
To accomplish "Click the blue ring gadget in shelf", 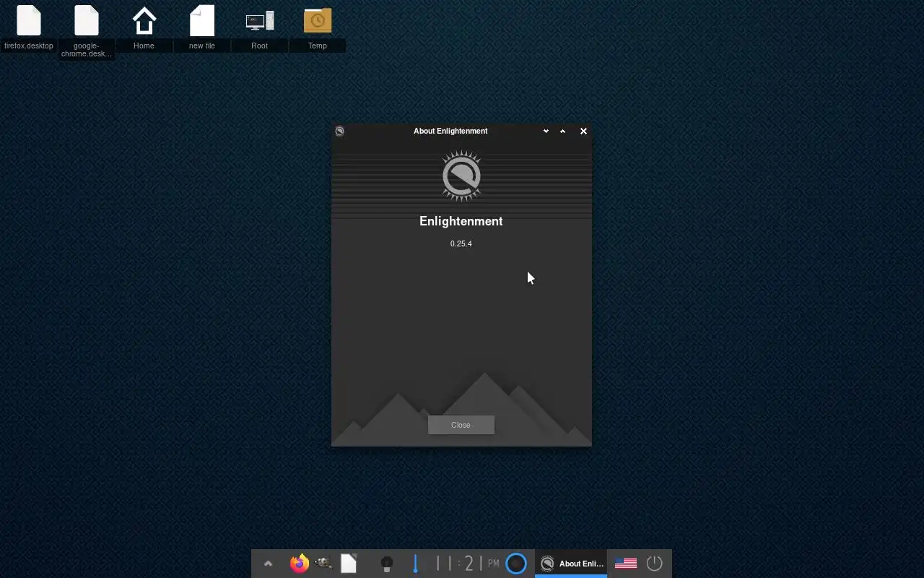I will coord(516,564).
